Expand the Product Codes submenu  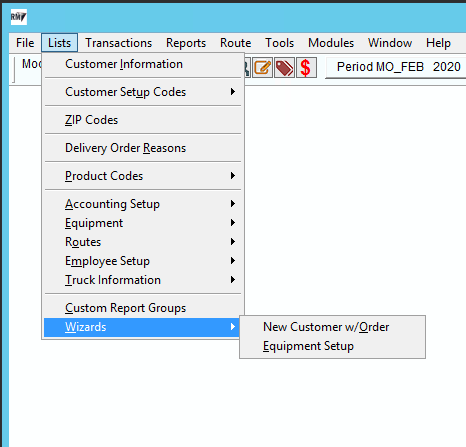[x=143, y=176]
